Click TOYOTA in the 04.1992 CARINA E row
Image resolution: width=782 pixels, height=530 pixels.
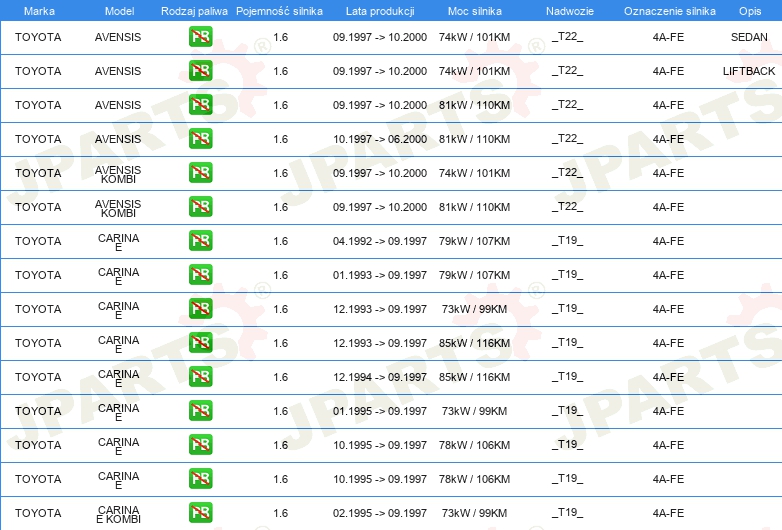[x=38, y=241]
